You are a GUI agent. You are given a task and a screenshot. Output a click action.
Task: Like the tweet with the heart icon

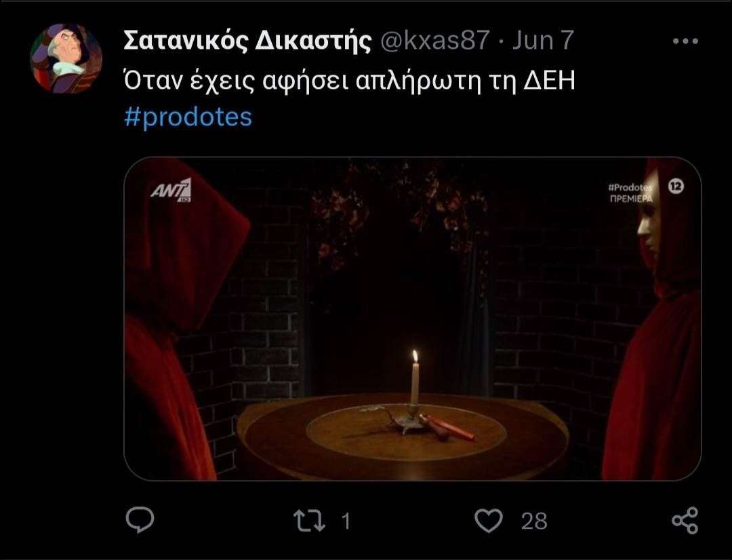tap(488, 520)
